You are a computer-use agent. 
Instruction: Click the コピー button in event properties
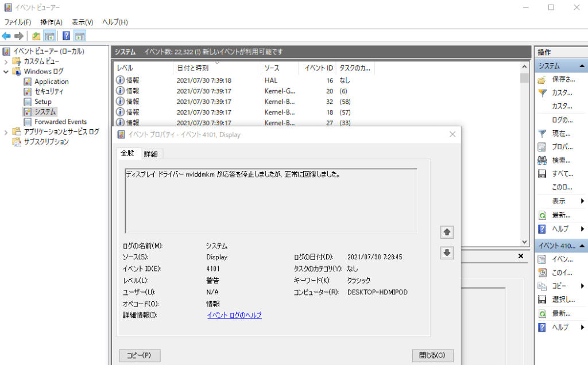pos(139,355)
